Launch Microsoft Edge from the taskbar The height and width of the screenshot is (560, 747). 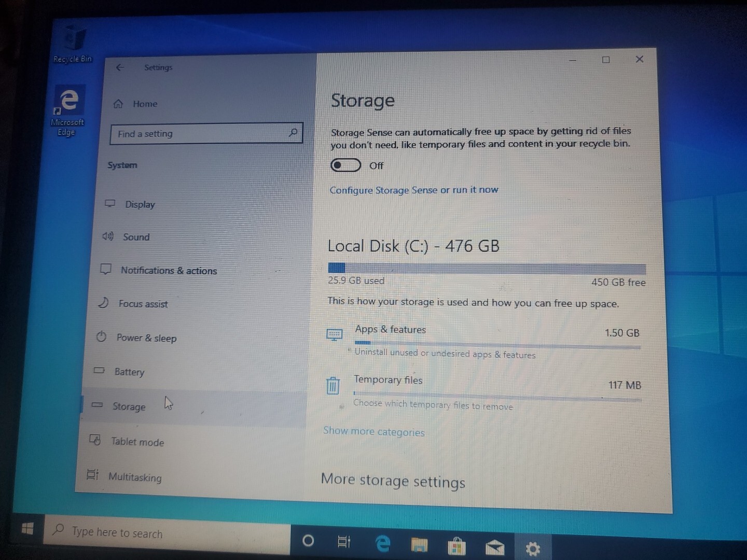pos(382,543)
